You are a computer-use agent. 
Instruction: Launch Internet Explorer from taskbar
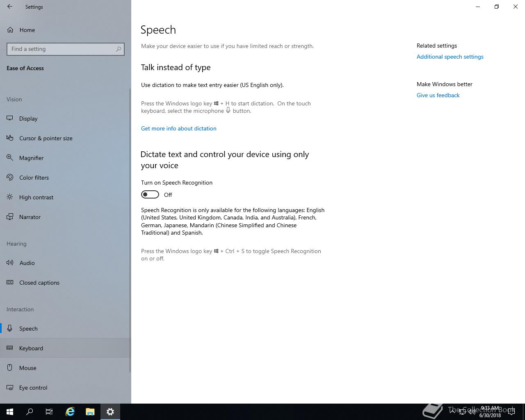70,412
